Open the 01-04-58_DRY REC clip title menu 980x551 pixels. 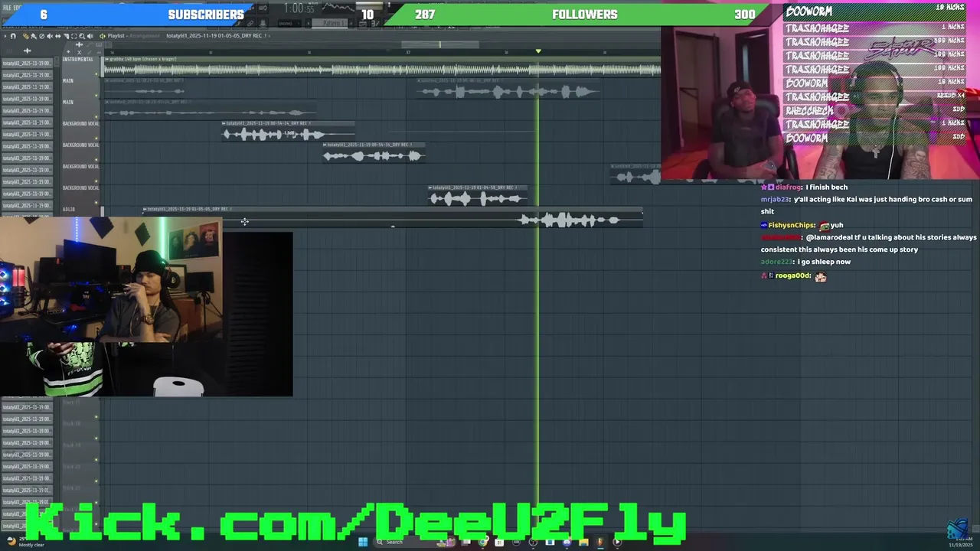click(431, 187)
